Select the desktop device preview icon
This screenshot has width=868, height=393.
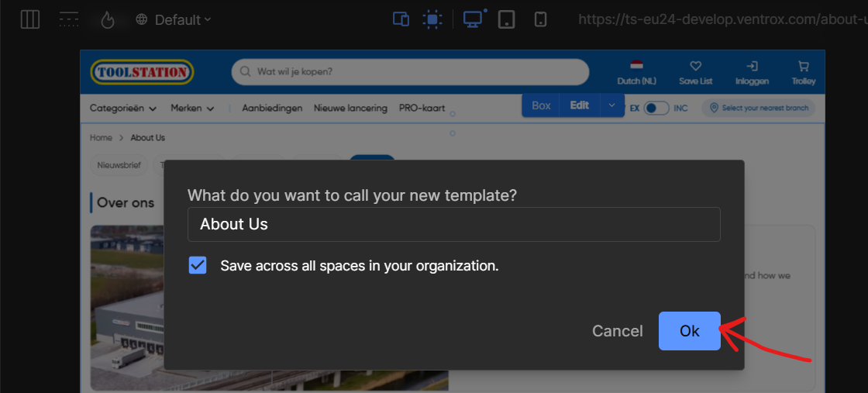472,19
